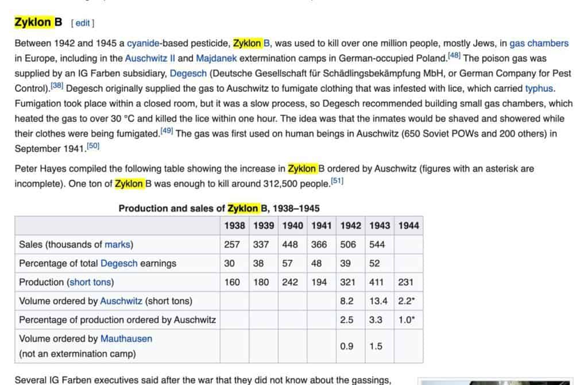Open short tons link in Production row
The image size is (588, 385).
(x=91, y=282)
